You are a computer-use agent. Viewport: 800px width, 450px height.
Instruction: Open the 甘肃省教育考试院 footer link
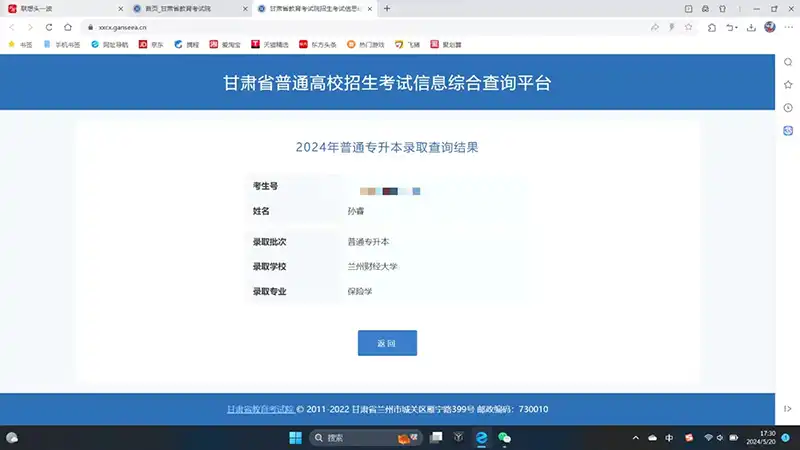click(260, 409)
